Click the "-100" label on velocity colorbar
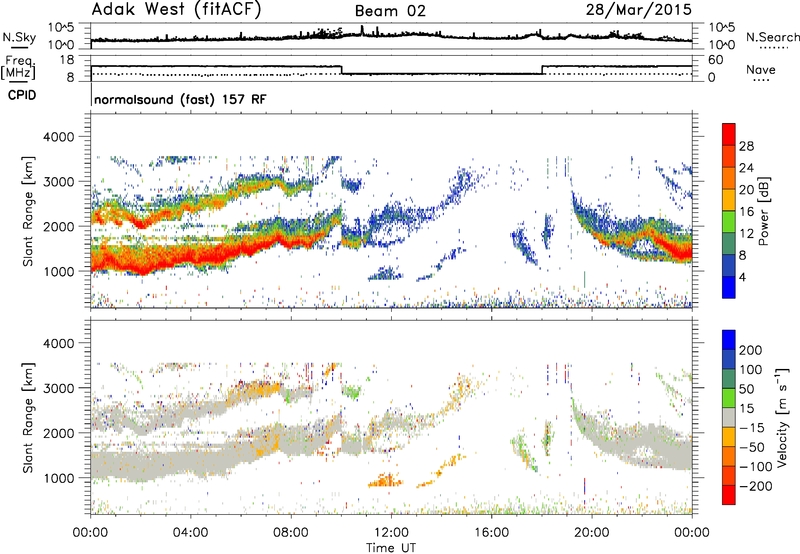The image size is (800, 554). (x=756, y=467)
